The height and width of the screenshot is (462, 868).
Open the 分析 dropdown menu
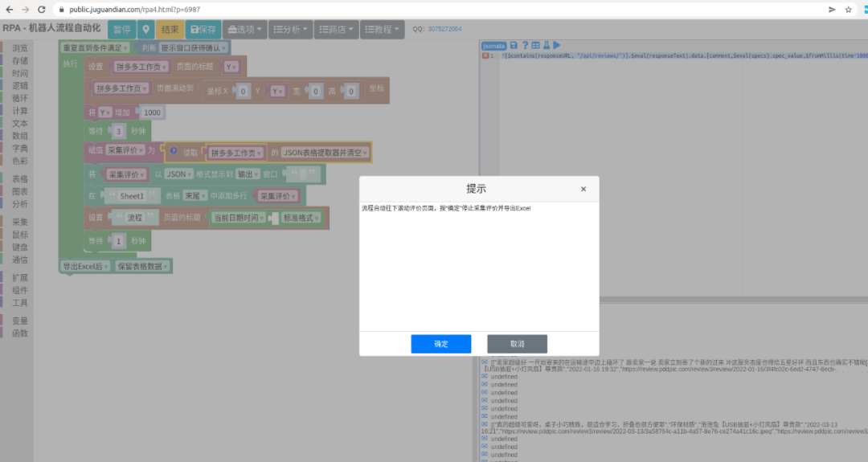click(290, 29)
